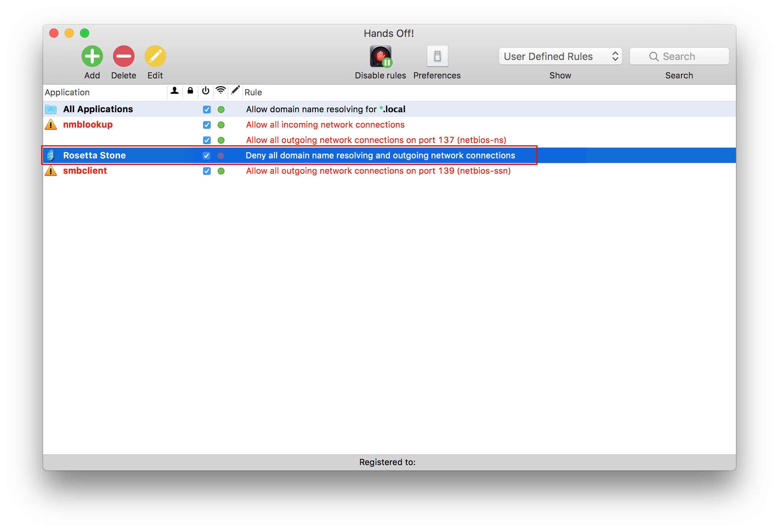Click the Disable rules hand icon
The height and width of the screenshot is (532, 779).
tap(380, 57)
